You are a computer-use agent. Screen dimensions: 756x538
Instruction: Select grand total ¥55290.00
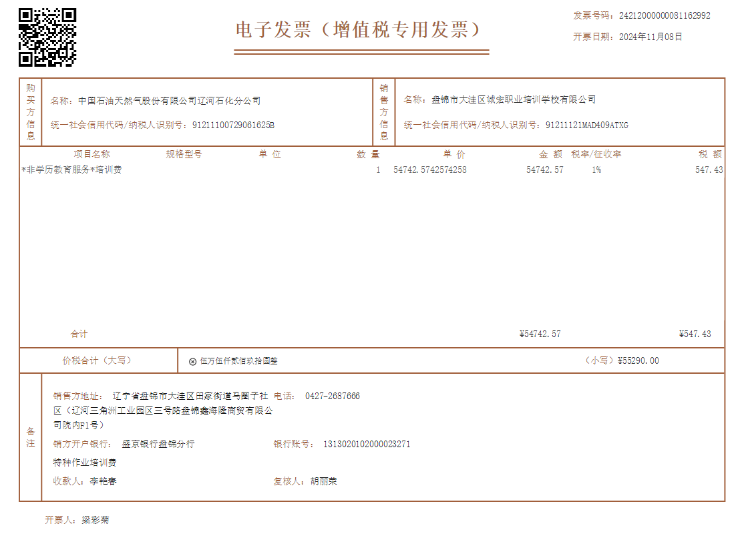pyautogui.click(x=638, y=360)
